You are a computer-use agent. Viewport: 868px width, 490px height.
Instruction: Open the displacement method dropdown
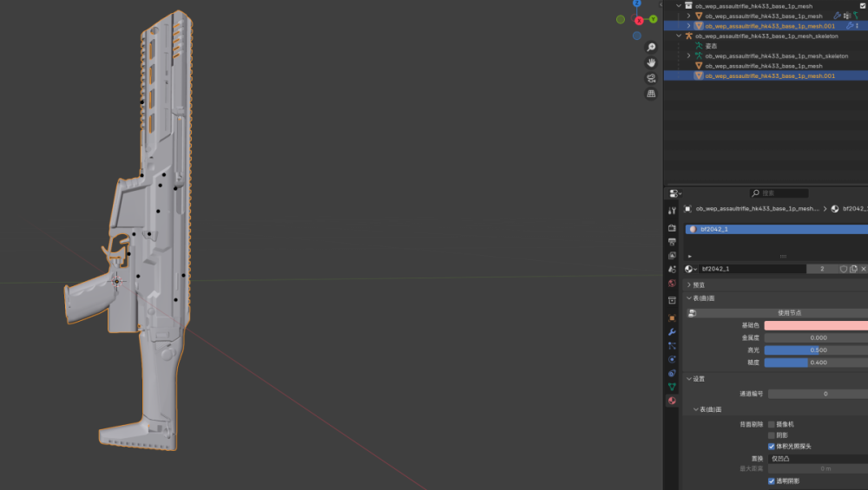[x=818, y=459]
